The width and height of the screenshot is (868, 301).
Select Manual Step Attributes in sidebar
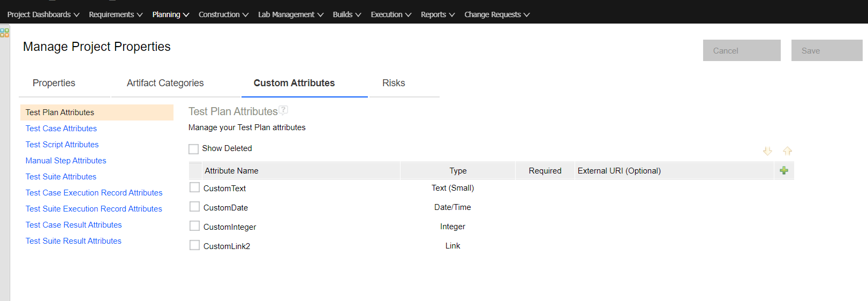pos(66,161)
